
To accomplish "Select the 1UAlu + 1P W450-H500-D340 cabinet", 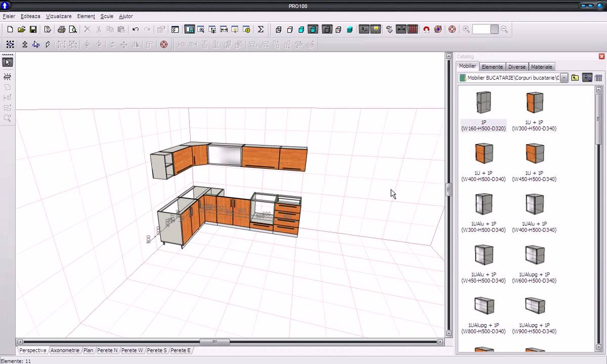I will pos(484,254).
